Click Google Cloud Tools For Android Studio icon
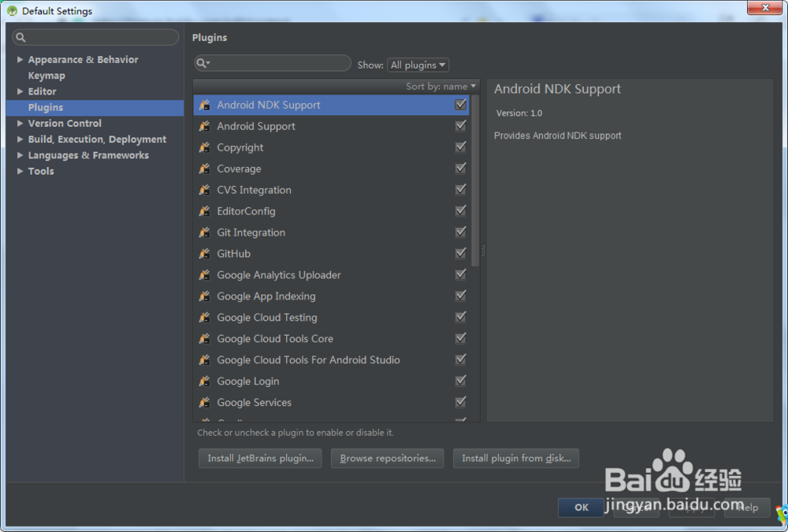 pos(205,360)
